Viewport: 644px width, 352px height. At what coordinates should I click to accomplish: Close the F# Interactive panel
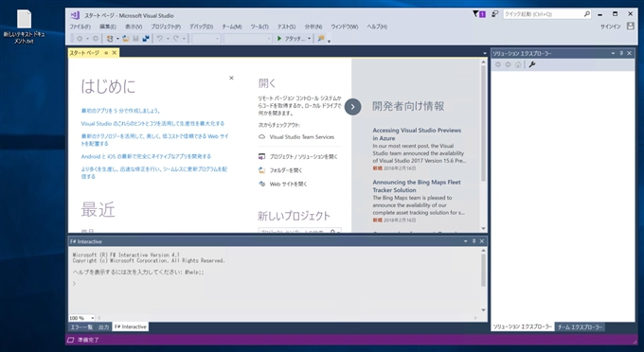coord(482,241)
